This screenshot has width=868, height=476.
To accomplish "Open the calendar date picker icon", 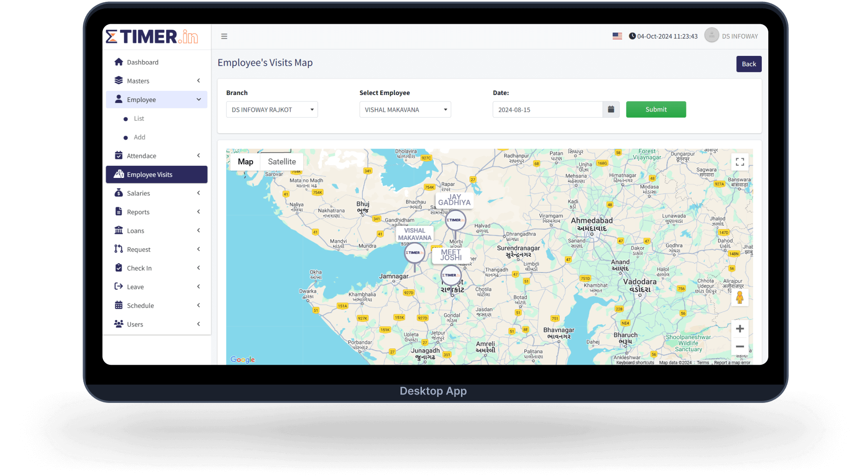I will (611, 109).
